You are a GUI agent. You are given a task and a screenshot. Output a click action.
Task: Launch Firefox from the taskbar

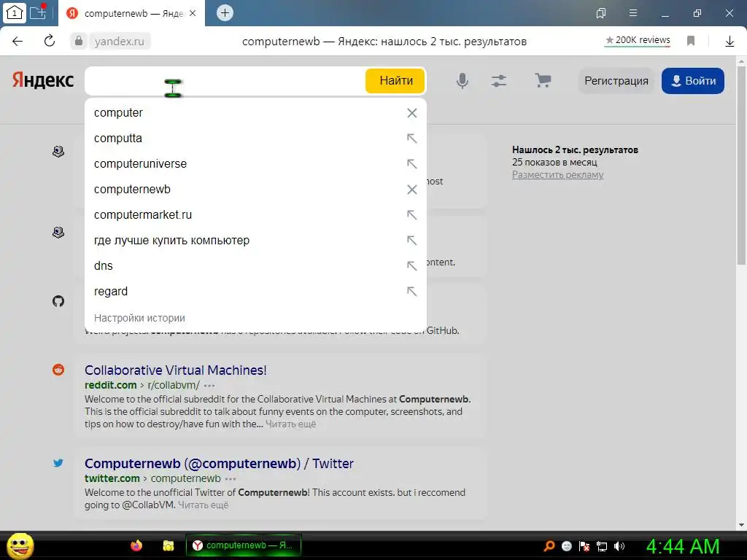pos(136,545)
